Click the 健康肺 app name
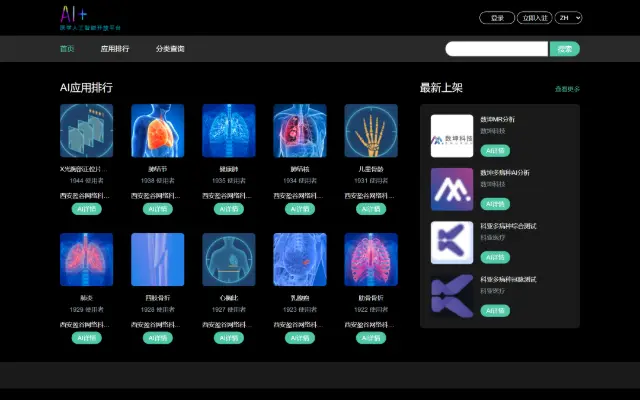Image resolution: width=640 pixels, height=400 pixels. 229,169
